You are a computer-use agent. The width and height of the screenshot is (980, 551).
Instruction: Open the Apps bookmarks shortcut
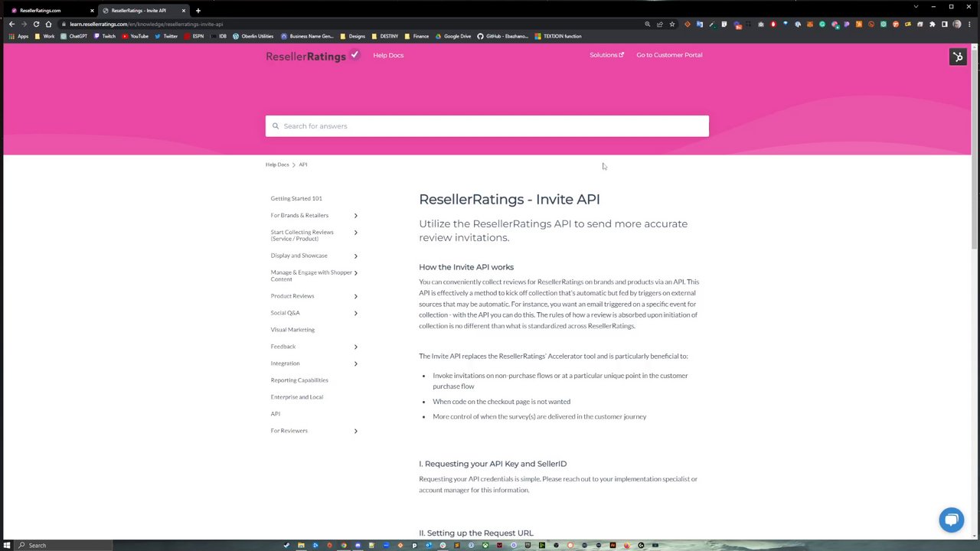point(19,36)
